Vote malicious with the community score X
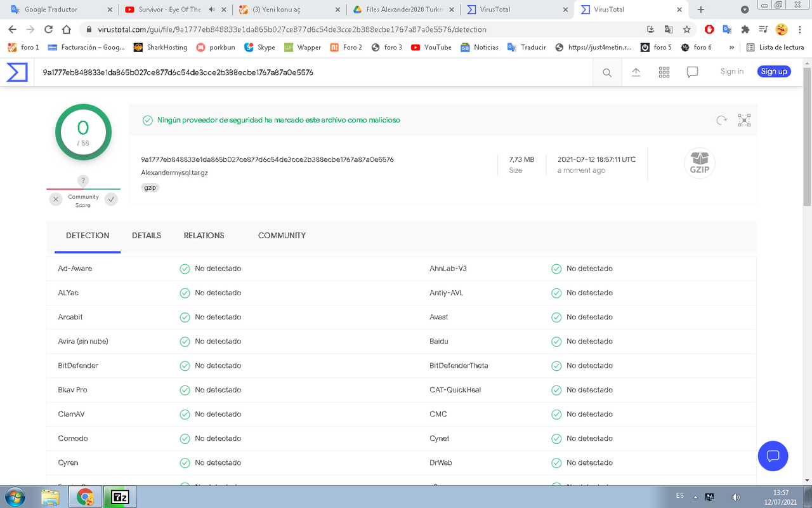Screen dimensions: 812x508 pyautogui.click(x=56, y=199)
